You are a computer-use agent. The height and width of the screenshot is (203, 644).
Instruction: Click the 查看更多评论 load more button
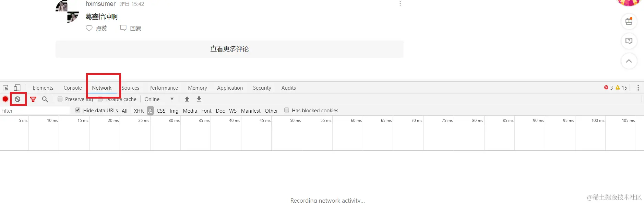pos(229,49)
